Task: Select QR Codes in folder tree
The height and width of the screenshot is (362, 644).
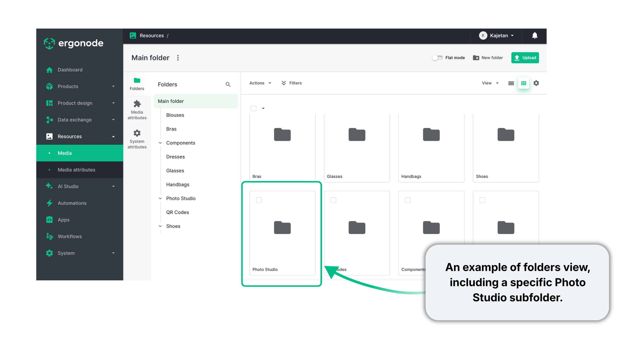Action: click(x=178, y=212)
